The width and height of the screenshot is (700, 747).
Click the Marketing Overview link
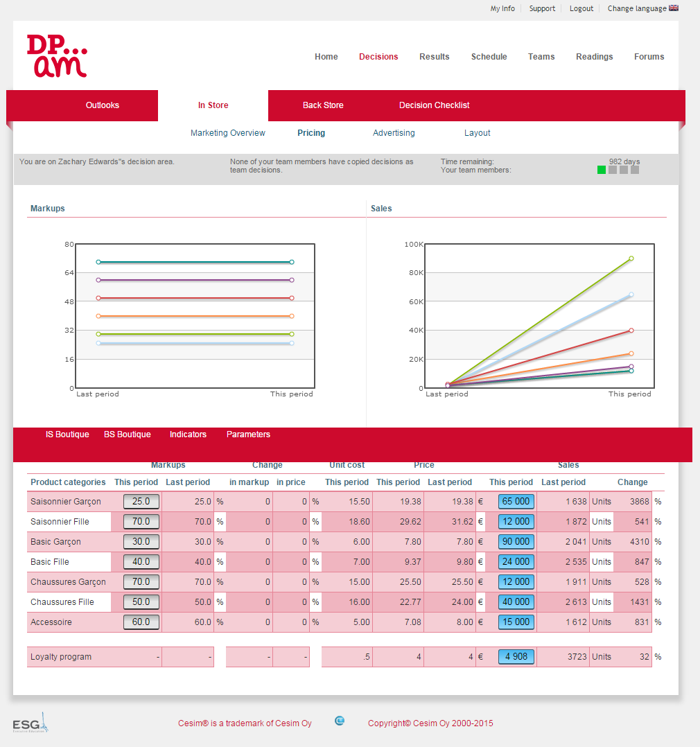tap(228, 133)
